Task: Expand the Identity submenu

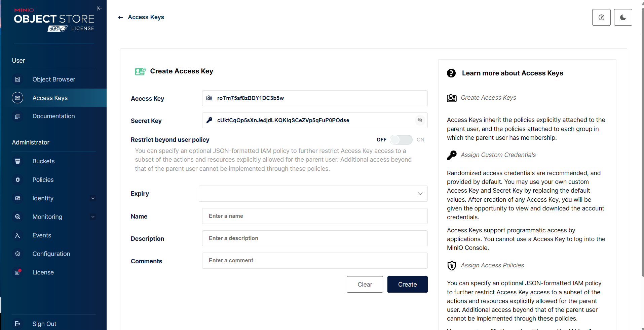Action: 93,198
